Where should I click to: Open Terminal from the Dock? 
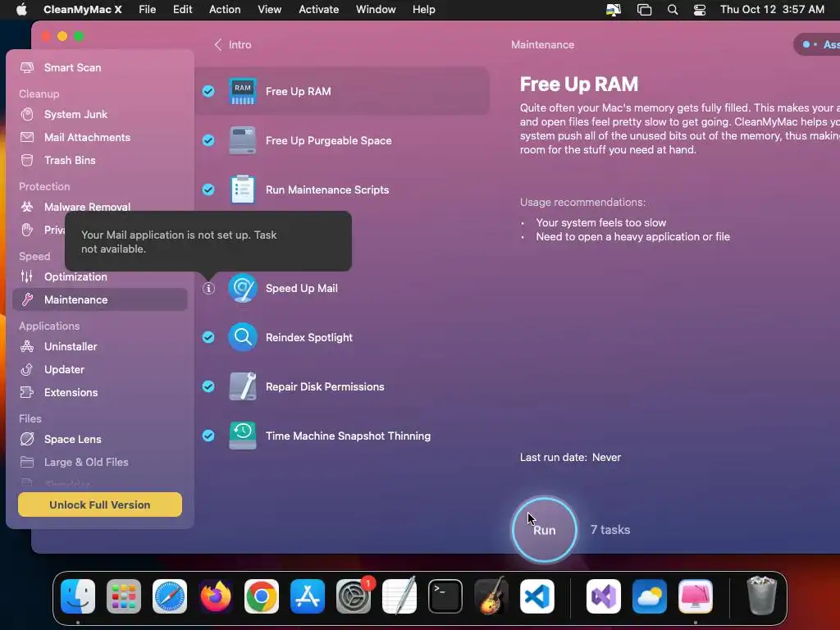(x=445, y=596)
